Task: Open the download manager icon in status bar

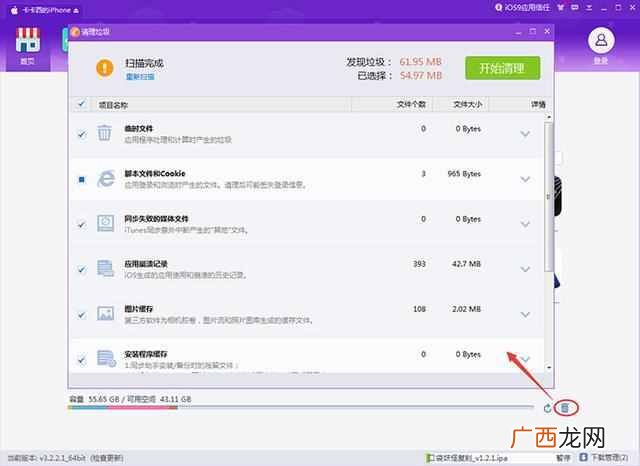Action: pos(583,457)
